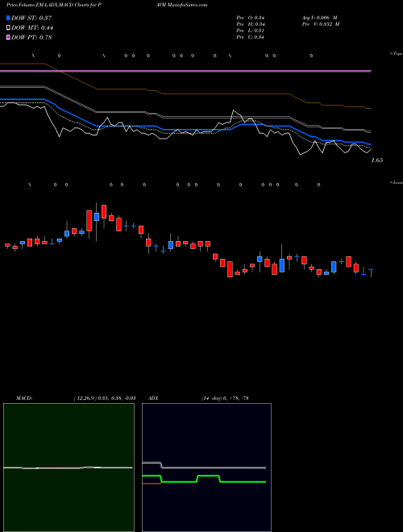403x532 pixels.
Task: Open the green MACD indicator panel
Action: tap(69, 468)
